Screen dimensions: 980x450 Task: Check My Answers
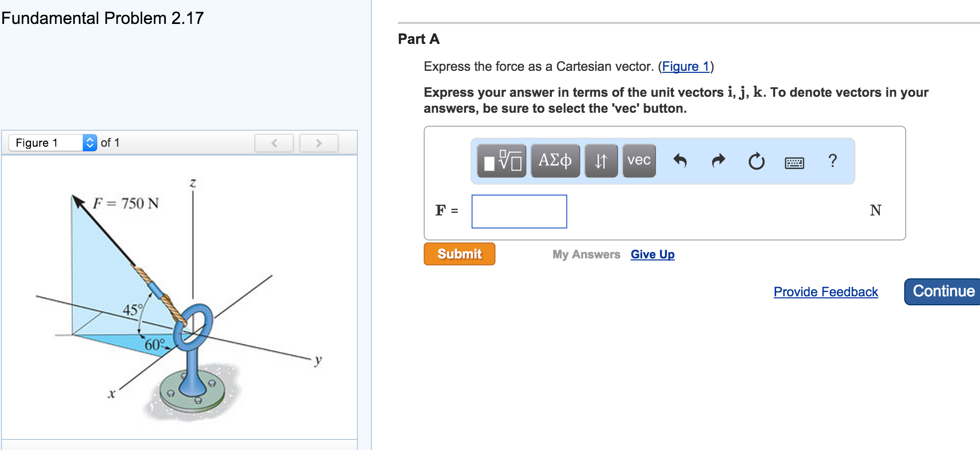586,254
